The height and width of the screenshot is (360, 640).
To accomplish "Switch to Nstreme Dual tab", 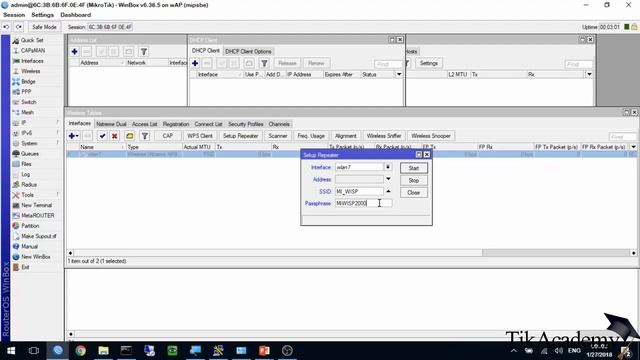I will [111, 124].
